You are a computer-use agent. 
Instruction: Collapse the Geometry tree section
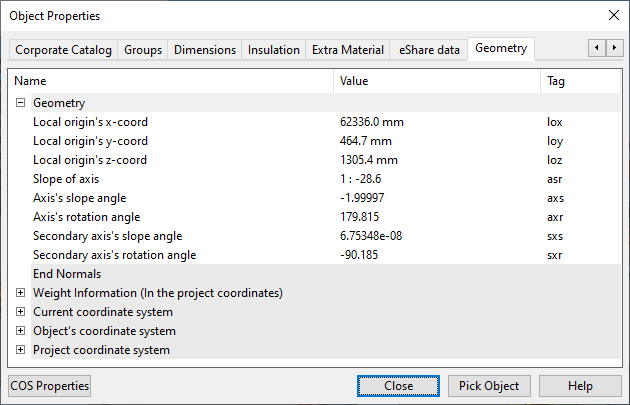[x=20, y=103]
